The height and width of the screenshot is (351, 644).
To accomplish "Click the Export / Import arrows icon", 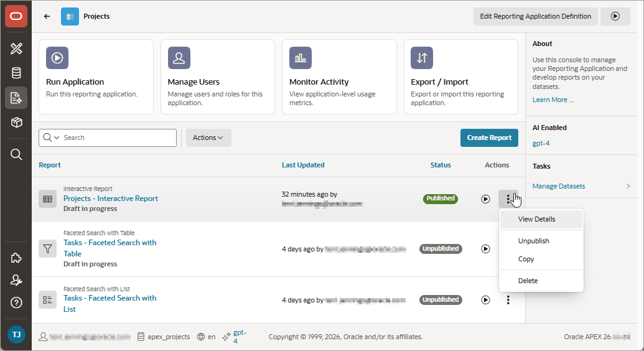I will tap(422, 58).
